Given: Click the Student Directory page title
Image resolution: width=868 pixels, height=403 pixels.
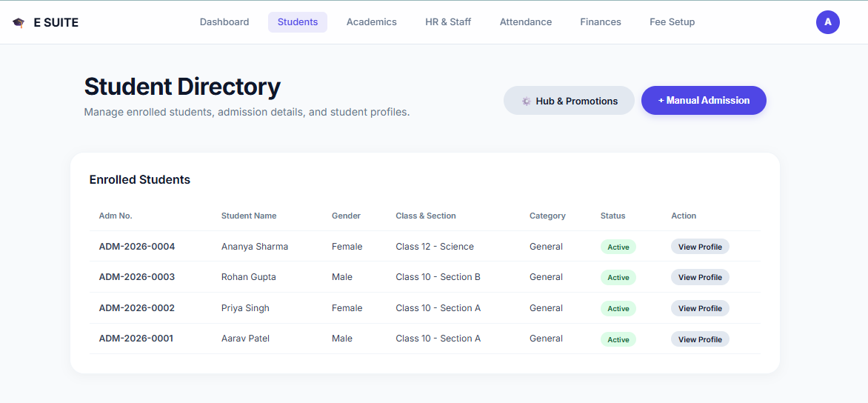Looking at the screenshot, I should 182,87.
